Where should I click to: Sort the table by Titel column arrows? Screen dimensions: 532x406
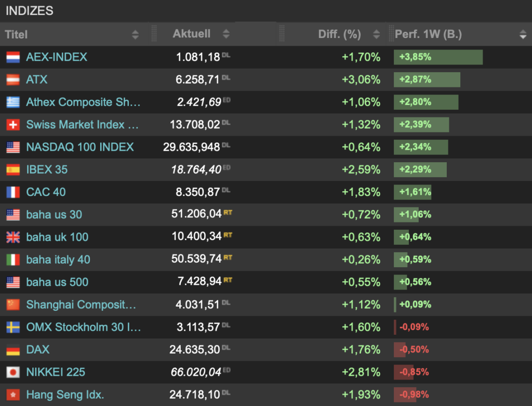(135, 34)
